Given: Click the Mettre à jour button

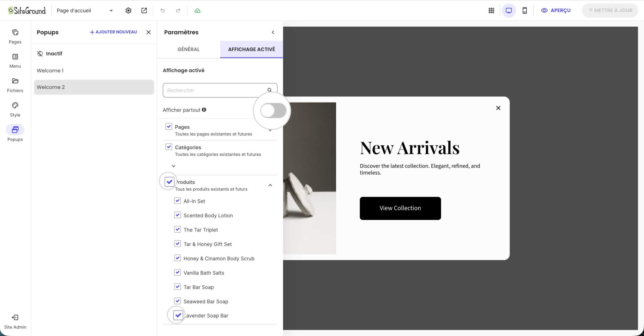Looking at the screenshot, I should pyautogui.click(x=610, y=11).
